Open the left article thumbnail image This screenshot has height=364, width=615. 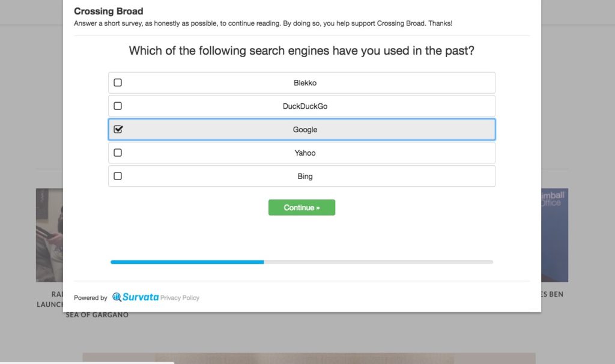click(49, 235)
